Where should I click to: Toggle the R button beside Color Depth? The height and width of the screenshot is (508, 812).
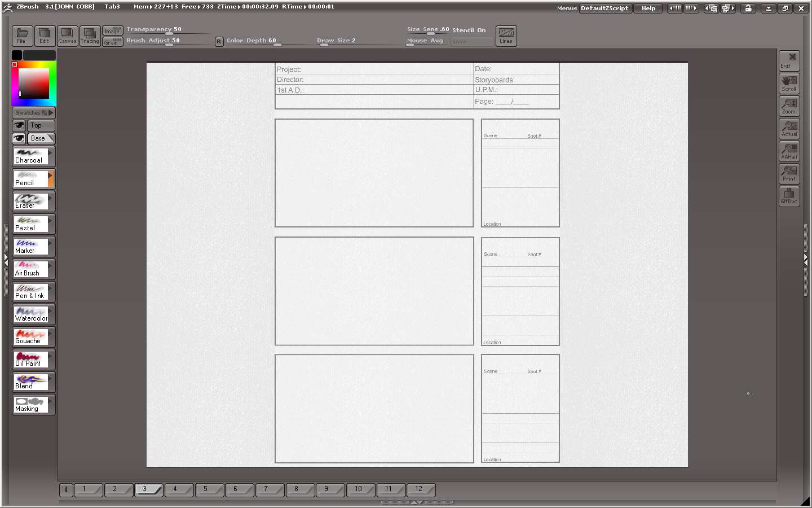pyautogui.click(x=219, y=41)
